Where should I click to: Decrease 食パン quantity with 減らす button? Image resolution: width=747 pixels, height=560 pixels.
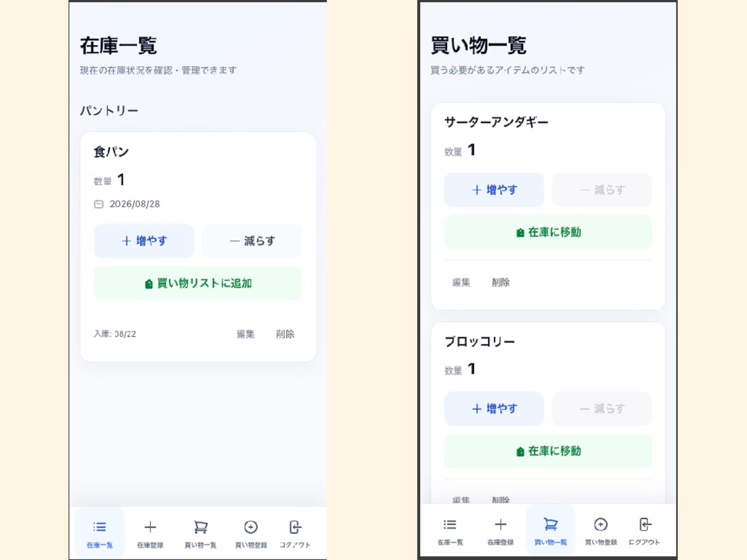point(252,241)
